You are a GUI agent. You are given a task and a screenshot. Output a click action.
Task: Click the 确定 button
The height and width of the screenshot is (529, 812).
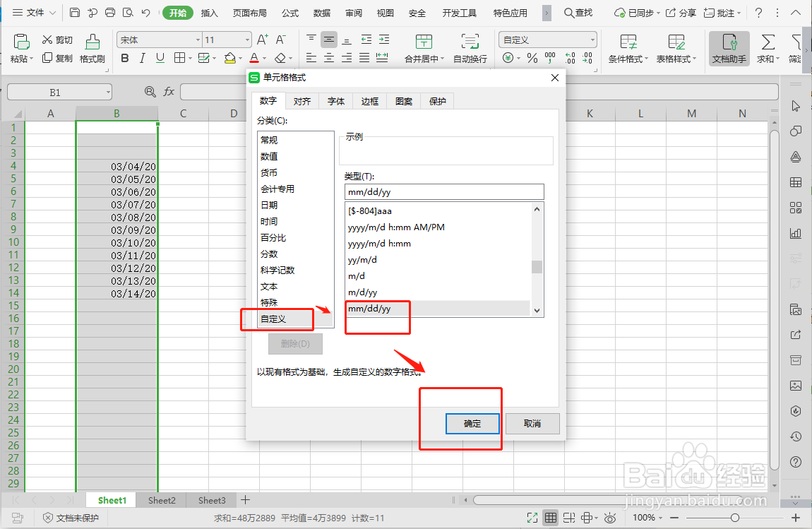(x=472, y=424)
